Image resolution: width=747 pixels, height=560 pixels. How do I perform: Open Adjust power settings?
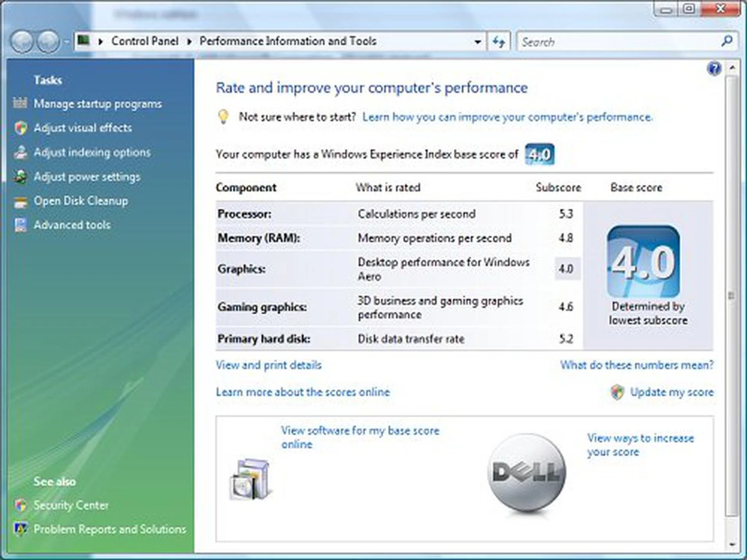[x=87, y=177]
